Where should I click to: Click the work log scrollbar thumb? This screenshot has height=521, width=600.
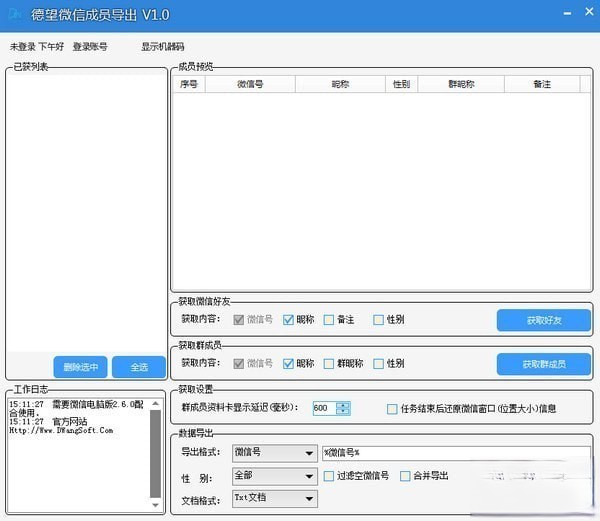155,454
